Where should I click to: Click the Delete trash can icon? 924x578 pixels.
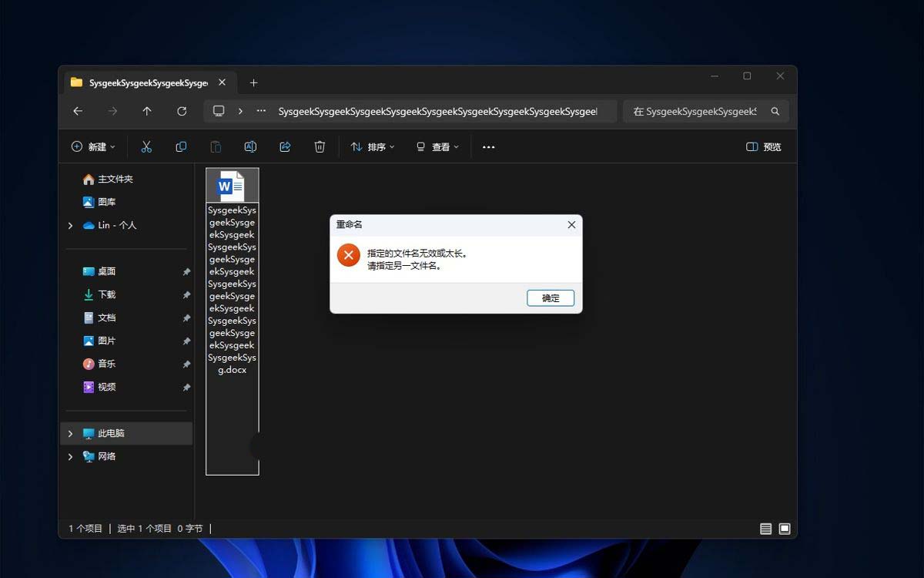[320, 146]
